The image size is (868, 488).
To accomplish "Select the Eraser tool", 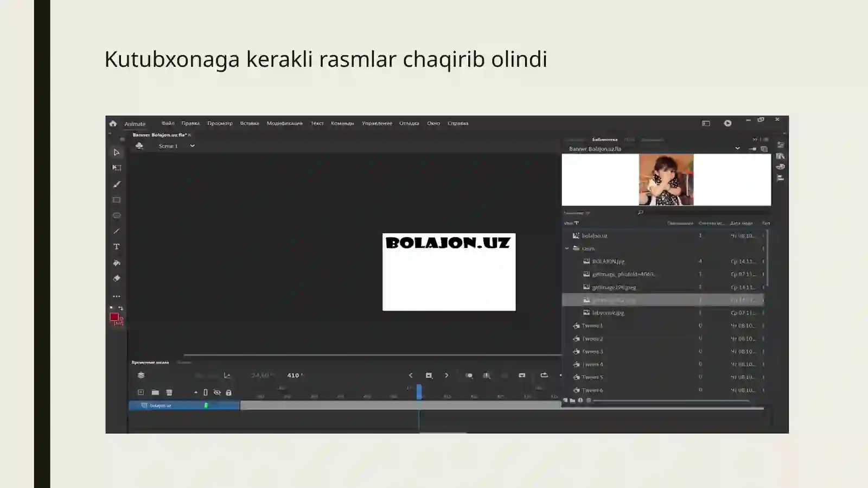I will click(x=116, y=278).
